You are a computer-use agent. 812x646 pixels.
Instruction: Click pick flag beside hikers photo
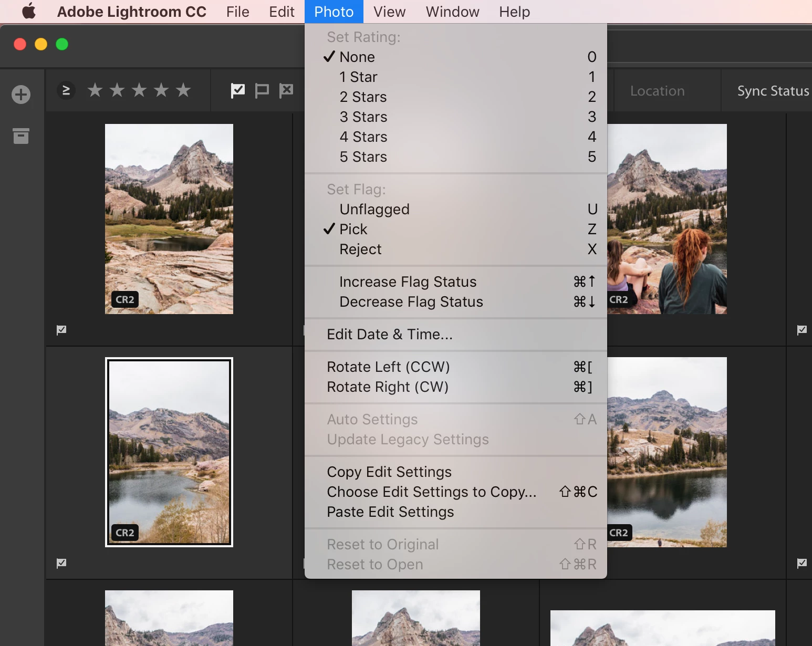(801, 330)
